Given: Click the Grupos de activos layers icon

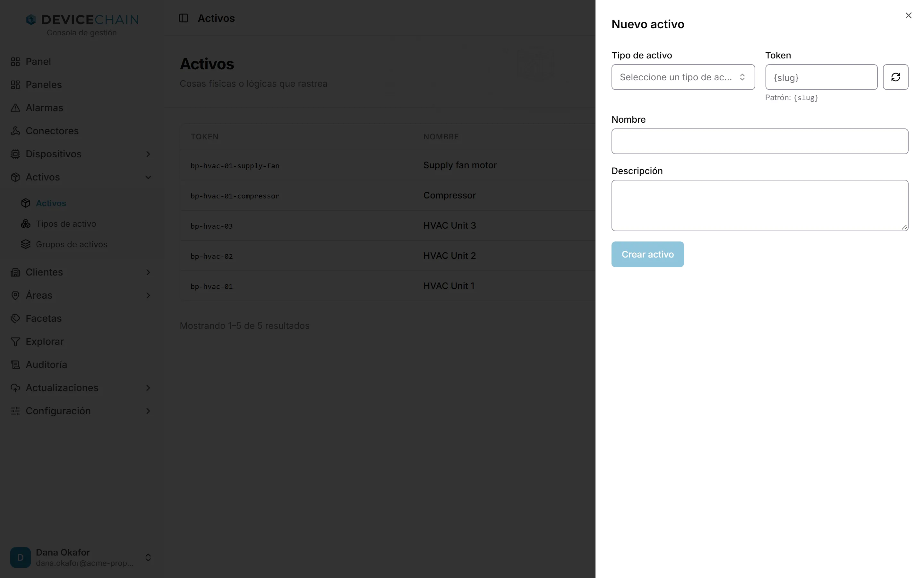Looking at the screenshot, I should click(26, 244).
